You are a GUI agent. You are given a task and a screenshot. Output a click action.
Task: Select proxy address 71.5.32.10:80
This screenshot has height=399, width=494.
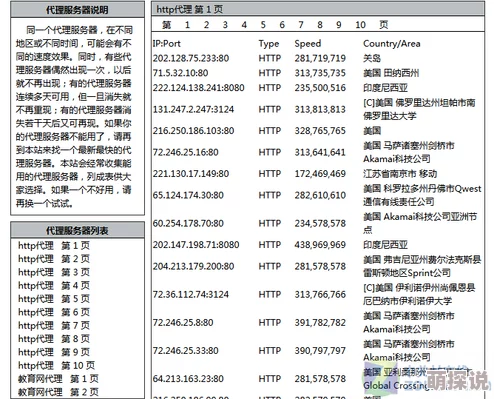180,73
